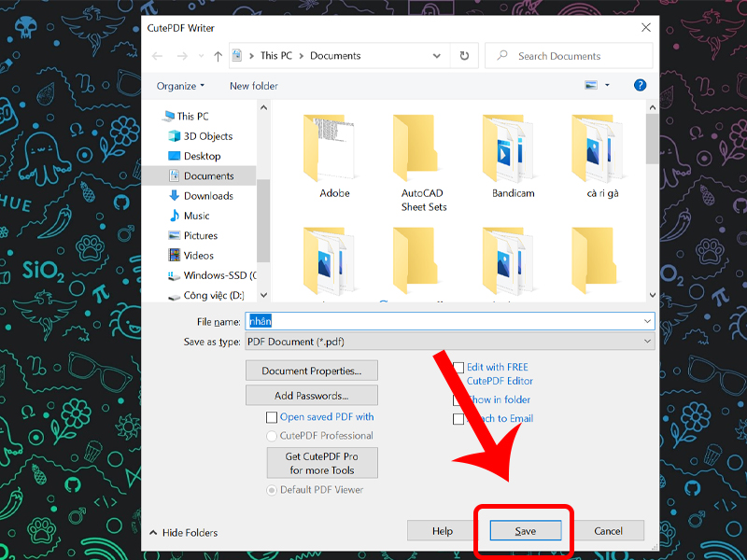Viewport: 747px width, 560px height.
Task: Refresh the Documents folder view
Action: click(464, 55)
